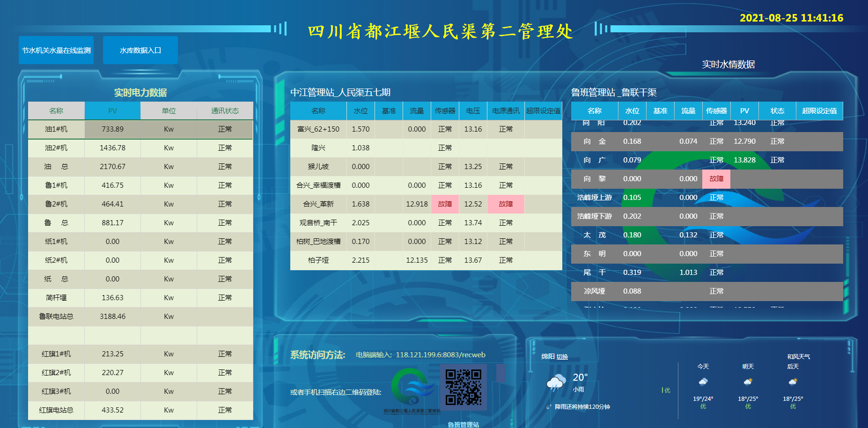
Task: Click today's (今天) forecast weather icon
Action: [703, 382]
